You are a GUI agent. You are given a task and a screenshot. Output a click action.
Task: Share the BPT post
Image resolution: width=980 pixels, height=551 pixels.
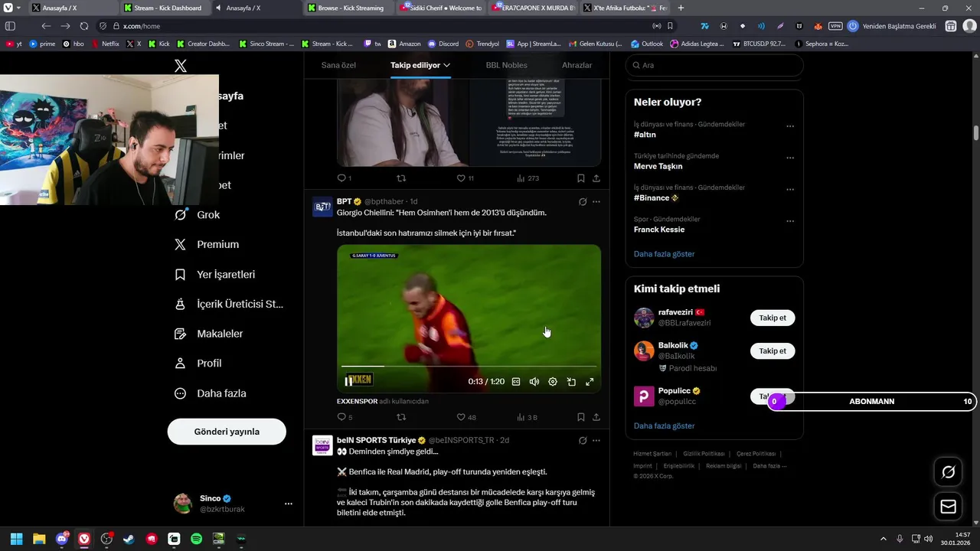(x=596, y=417)
